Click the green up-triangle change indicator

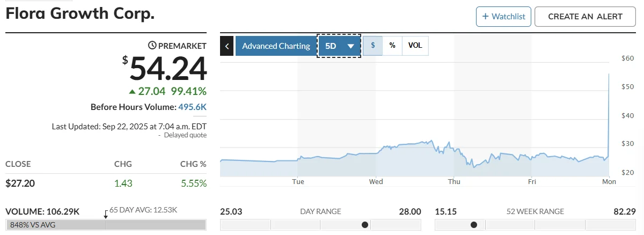tap(132, 91)
